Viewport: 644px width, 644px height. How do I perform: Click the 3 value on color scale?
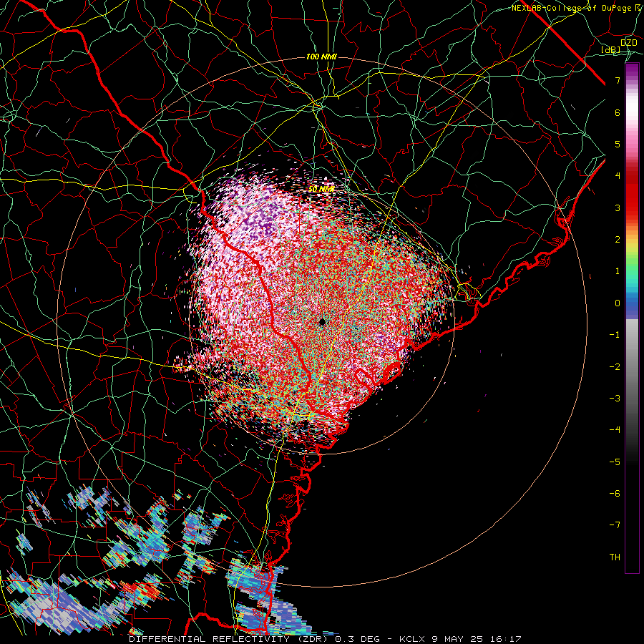click(618, 208)
